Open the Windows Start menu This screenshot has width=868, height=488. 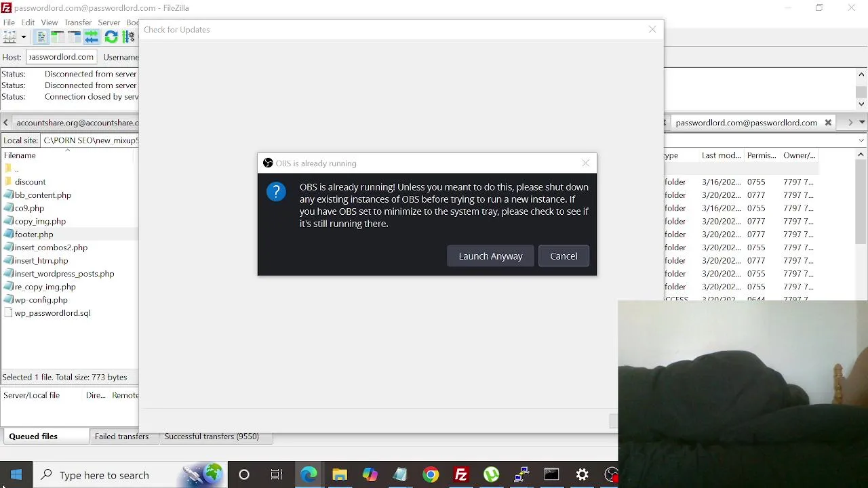(16, 475)
